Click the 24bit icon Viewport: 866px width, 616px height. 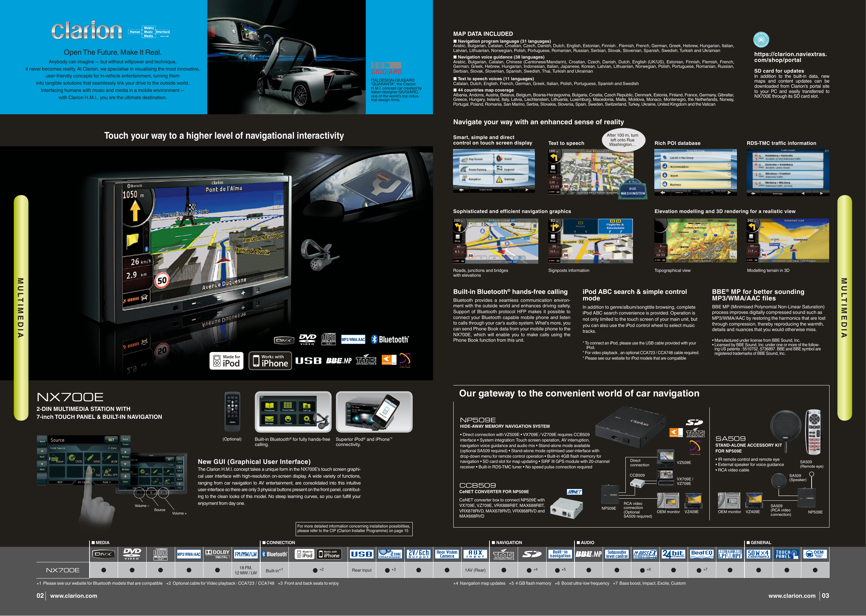[x=673, y=554]
